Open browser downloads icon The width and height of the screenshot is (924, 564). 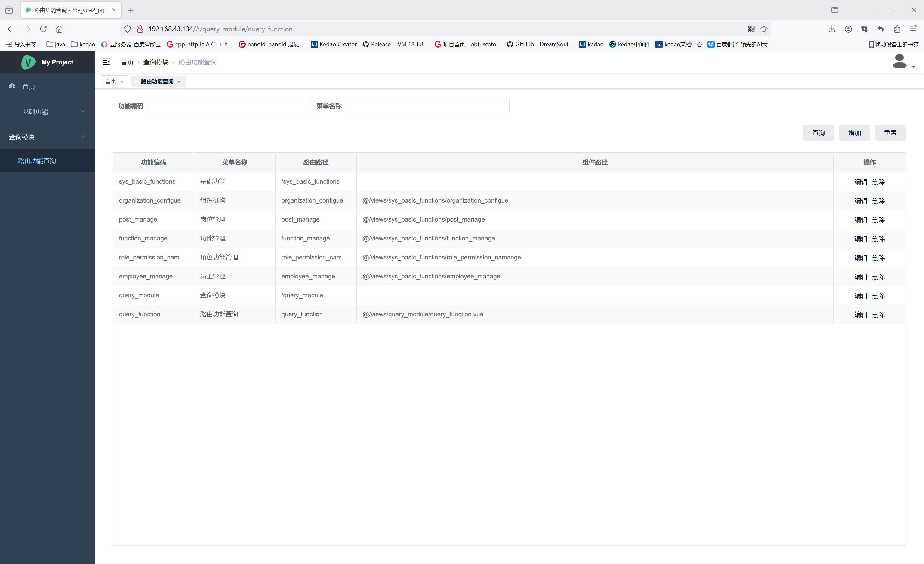click(832, 29)
